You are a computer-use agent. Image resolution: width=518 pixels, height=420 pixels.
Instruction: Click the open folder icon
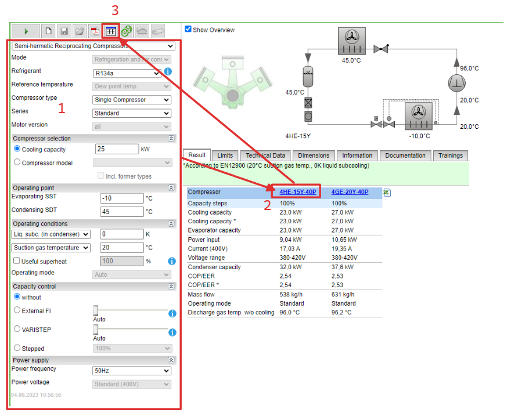pos(80,31)
